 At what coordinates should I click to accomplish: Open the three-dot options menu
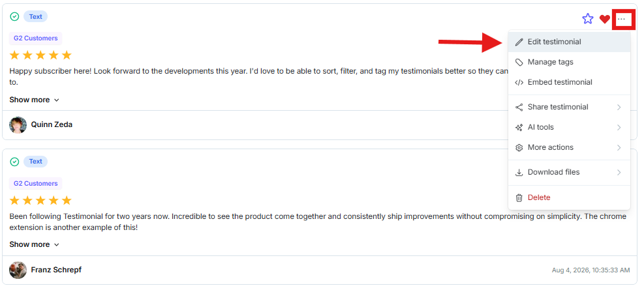(621, 19)
